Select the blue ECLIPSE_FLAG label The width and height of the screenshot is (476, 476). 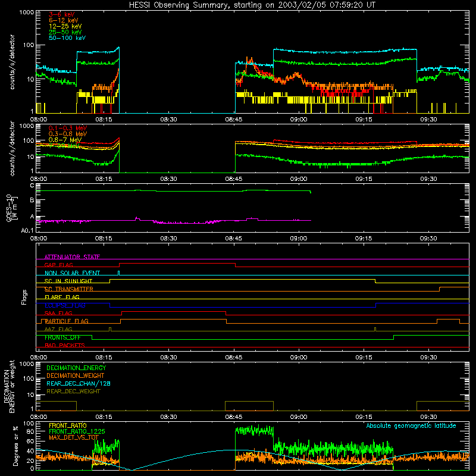coord(65,305)
